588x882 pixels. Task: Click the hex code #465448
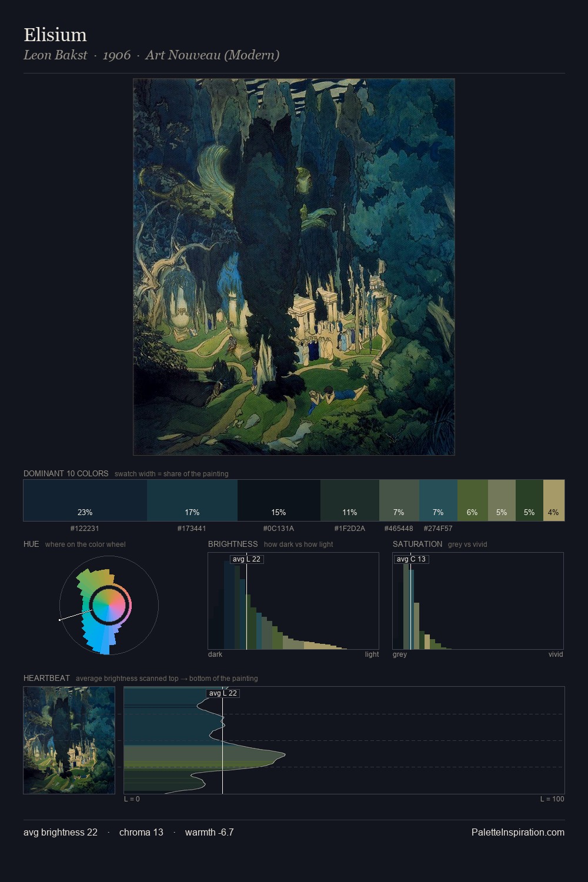click(x=399, y=529)
